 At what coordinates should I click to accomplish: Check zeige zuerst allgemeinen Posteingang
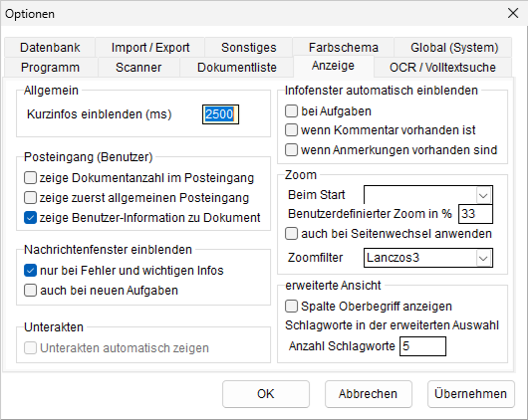tap(30, 197)
